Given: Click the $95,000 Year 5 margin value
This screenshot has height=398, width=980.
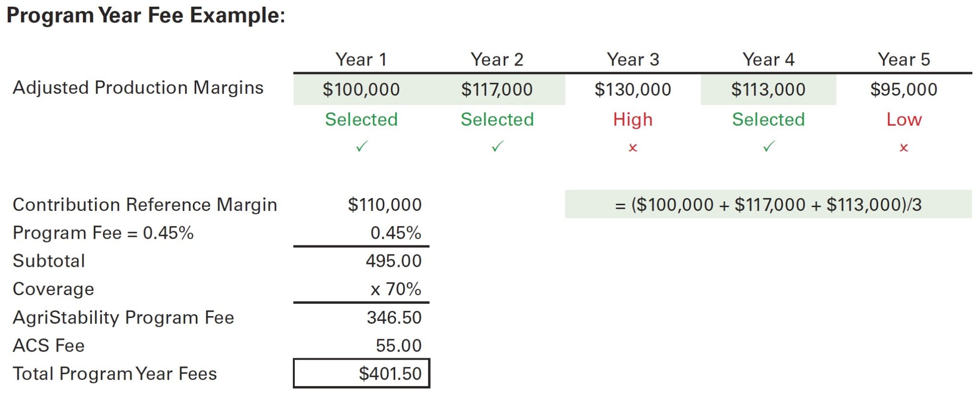Looking at the screenshot, I should pos(903,89).
